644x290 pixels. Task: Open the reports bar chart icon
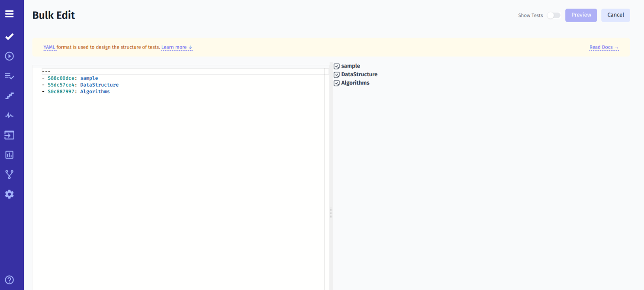click(9, 155)
